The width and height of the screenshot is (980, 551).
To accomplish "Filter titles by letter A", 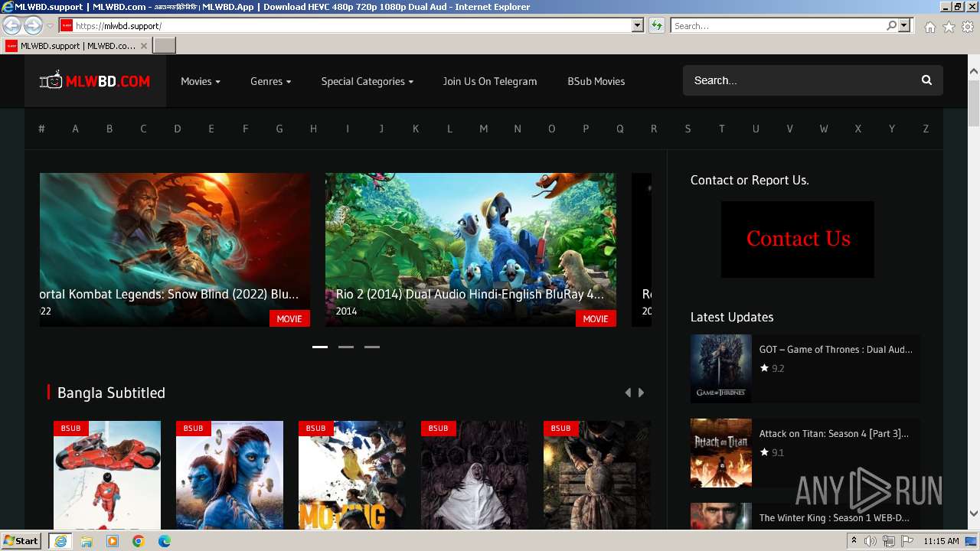I will [x=75, y=129].
